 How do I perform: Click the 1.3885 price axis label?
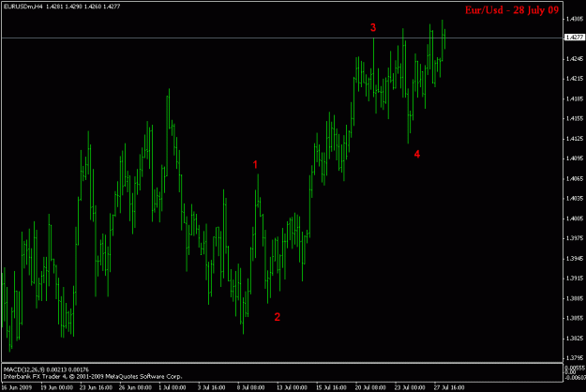coord(575,298)
